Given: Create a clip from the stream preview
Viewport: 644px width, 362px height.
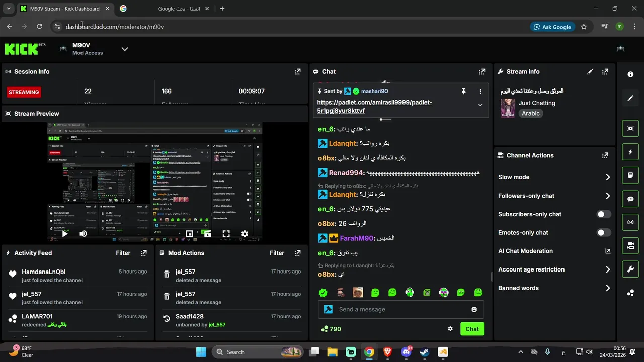Looking at the screenshot, I should coord(207,234).
